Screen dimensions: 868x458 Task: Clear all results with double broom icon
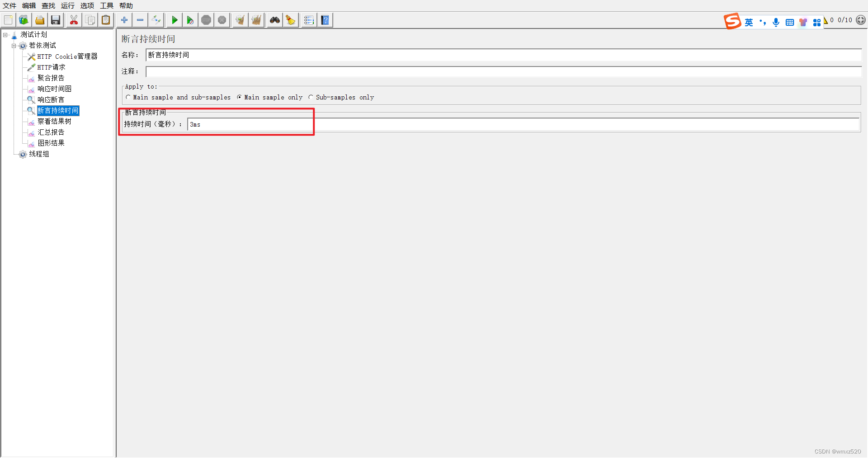pos(256,20)
